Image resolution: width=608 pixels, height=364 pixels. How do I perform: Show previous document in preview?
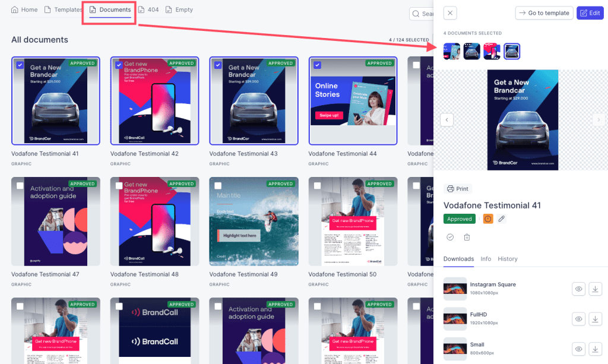click(x=446, y=120)
